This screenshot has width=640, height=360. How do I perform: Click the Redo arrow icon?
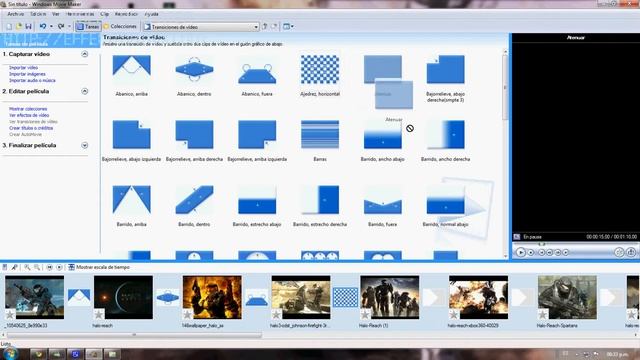[61, 27]
